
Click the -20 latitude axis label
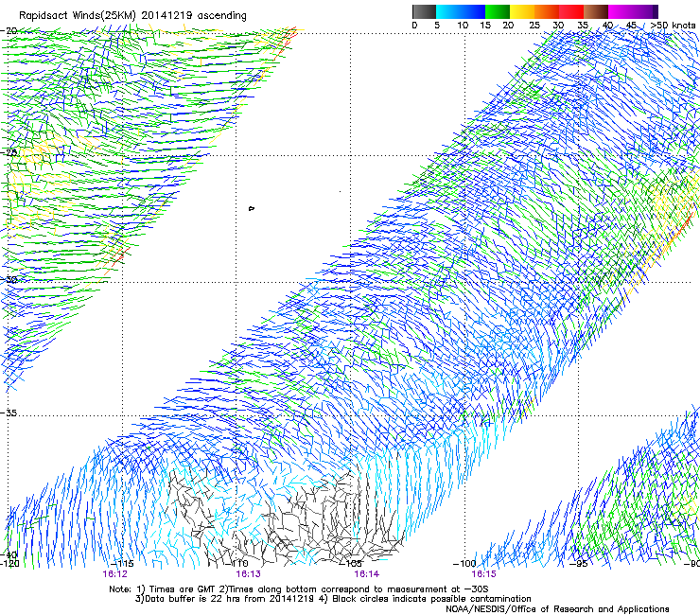point(9,30)
